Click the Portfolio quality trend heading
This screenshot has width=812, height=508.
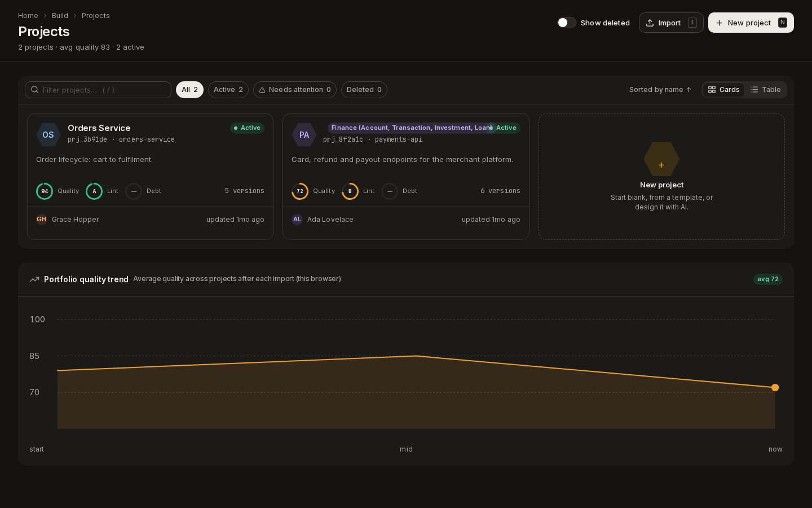(86, 279)
